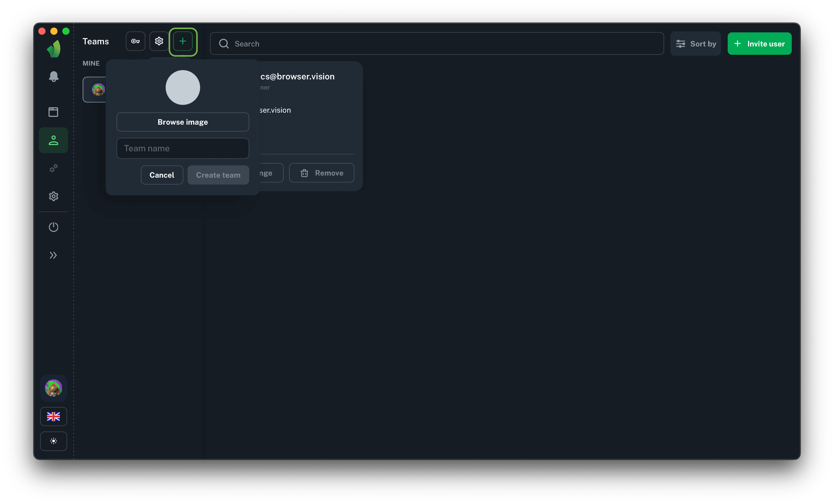Image resolution: width=834 pixels, height=504 pixels.
Task: Open the browser profiles window icon
Action: pos(54,112)
